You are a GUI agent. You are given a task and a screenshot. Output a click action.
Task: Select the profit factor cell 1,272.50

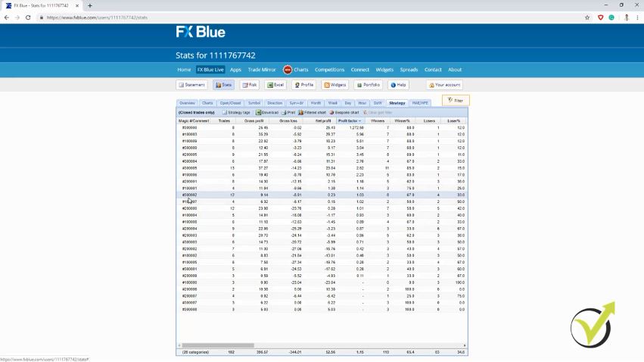point(356,128)
